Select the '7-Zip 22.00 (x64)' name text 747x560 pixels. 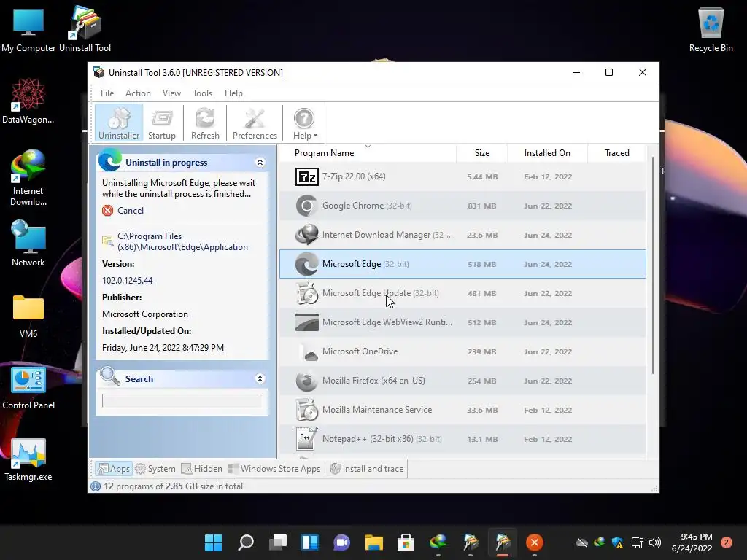click(x=354, y=176)
